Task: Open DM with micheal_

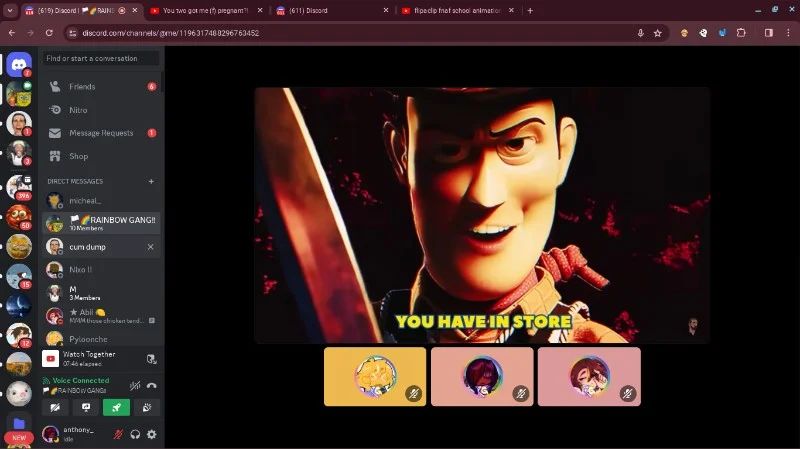Action: (101, 201)
